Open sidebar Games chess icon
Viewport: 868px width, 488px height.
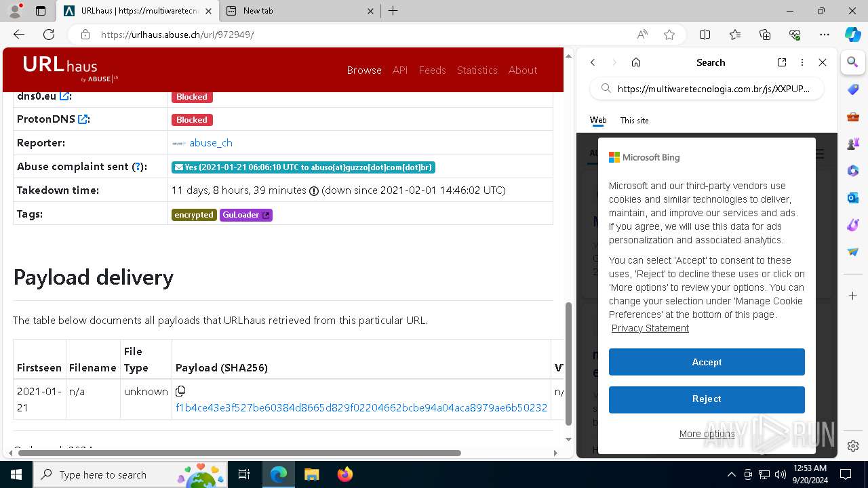[x=853, y=144]
